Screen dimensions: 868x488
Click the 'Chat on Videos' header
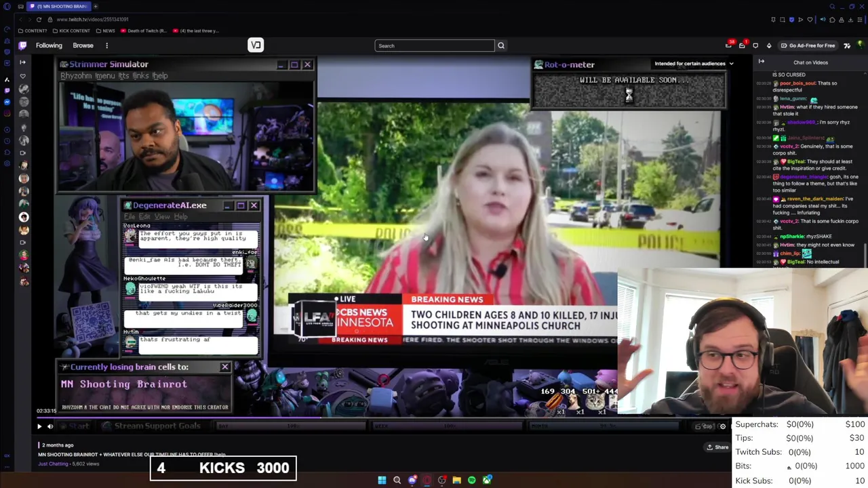(x=810, y=62)
